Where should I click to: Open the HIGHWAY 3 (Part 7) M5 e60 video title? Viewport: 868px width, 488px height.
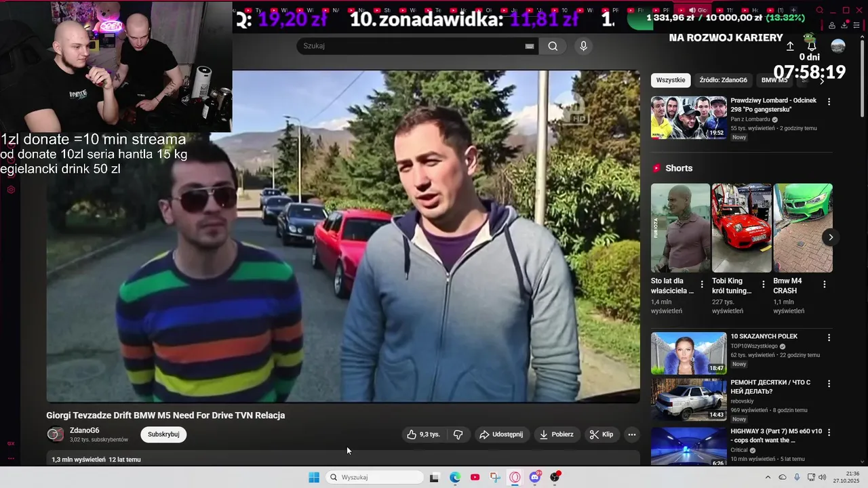coord(776,435)
